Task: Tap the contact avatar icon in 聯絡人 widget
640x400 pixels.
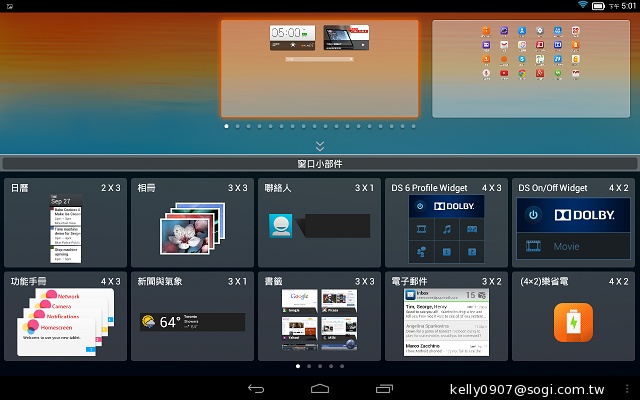Action: (x=280, y=226)
